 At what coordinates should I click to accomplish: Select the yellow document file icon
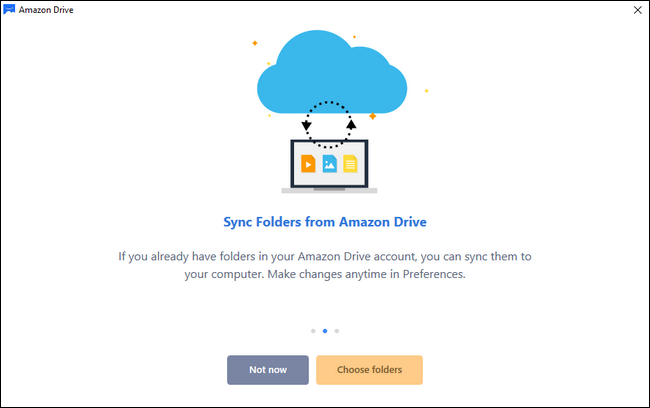350,163
